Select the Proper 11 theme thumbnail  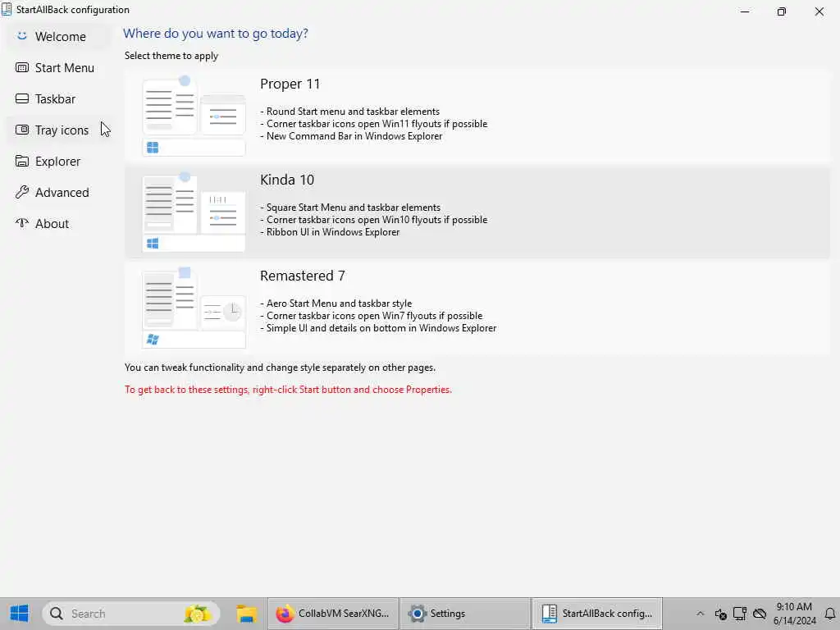pos(194,116)
